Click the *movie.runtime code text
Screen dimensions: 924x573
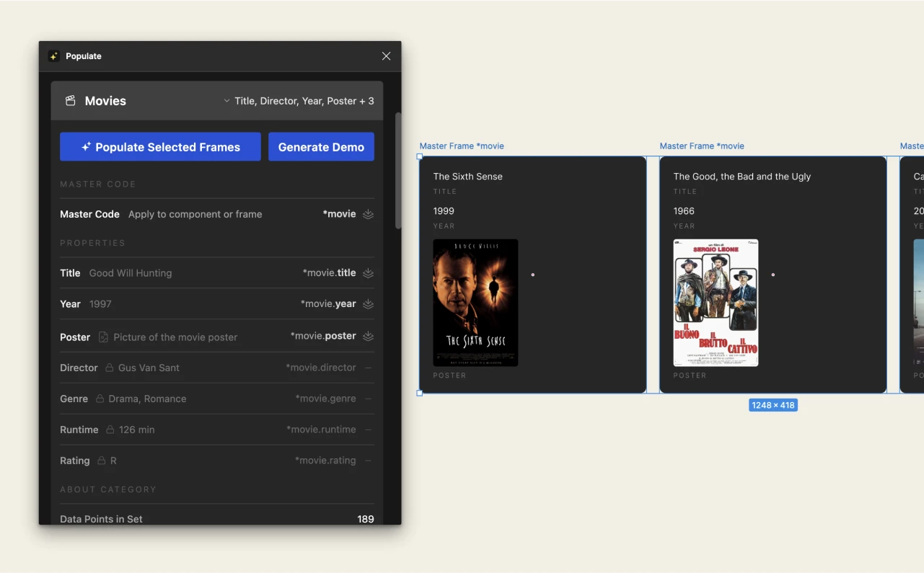pos(321,430)
